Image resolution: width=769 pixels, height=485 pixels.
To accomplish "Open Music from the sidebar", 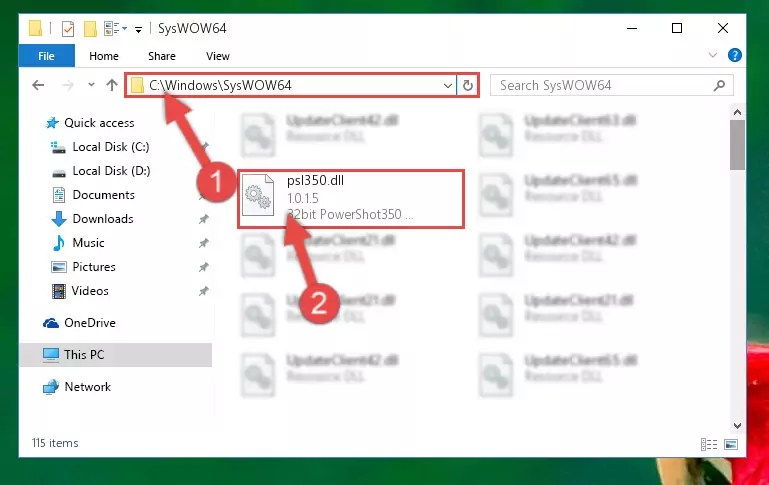I will point(88,243).
